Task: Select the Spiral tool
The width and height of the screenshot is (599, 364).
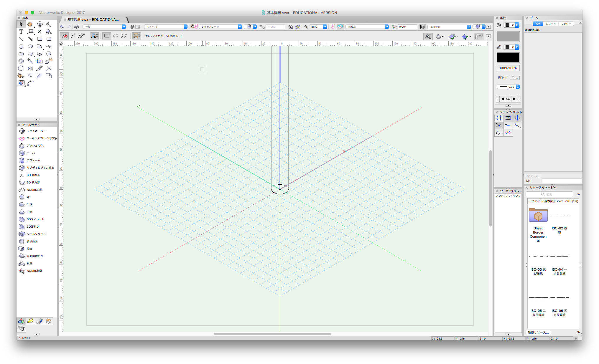Action: tap(21, 61)
